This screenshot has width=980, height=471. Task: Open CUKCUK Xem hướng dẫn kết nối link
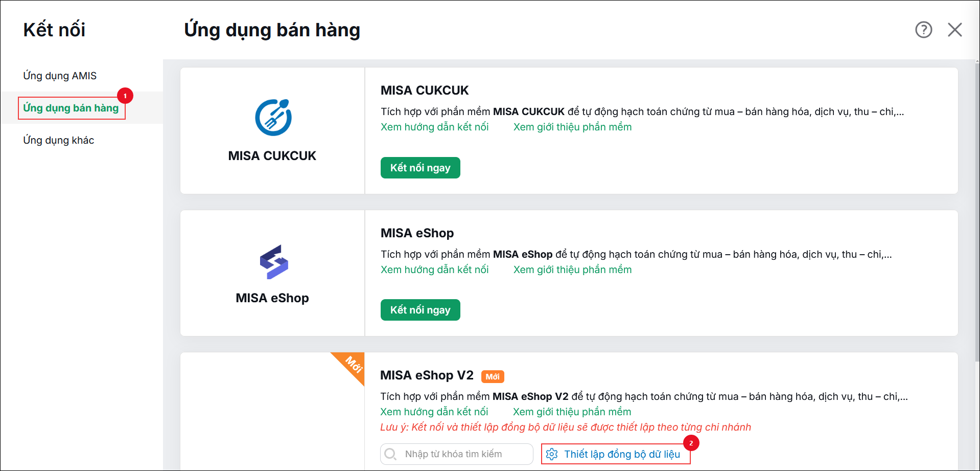(434, 127)
